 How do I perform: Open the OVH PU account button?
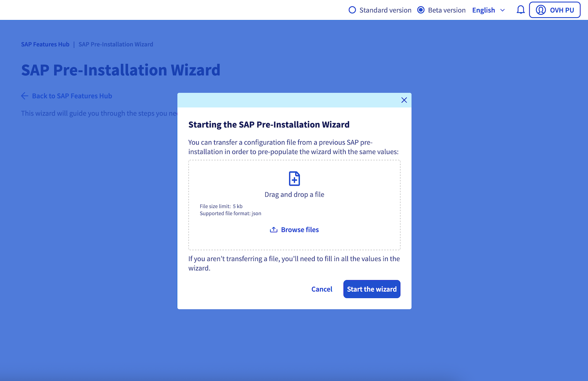click(x=554, y=10)
